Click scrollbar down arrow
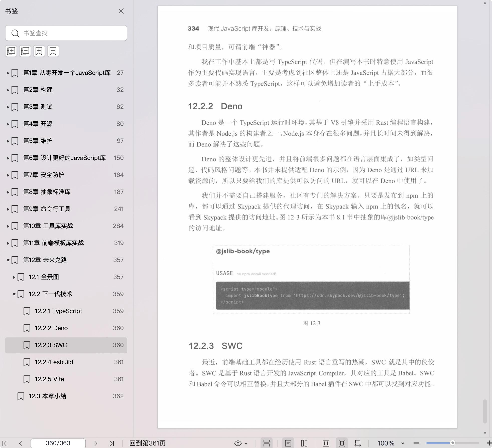492x448 pixels. tap(485, 433)
